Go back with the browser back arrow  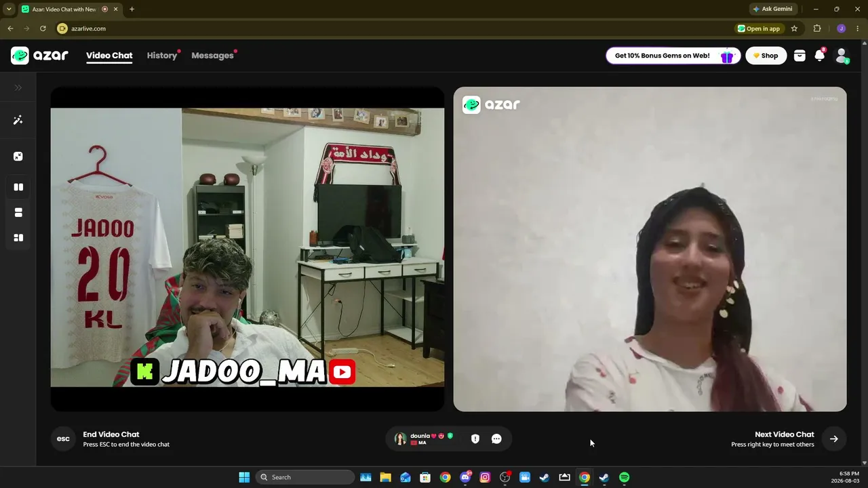(x=10, y=28)
